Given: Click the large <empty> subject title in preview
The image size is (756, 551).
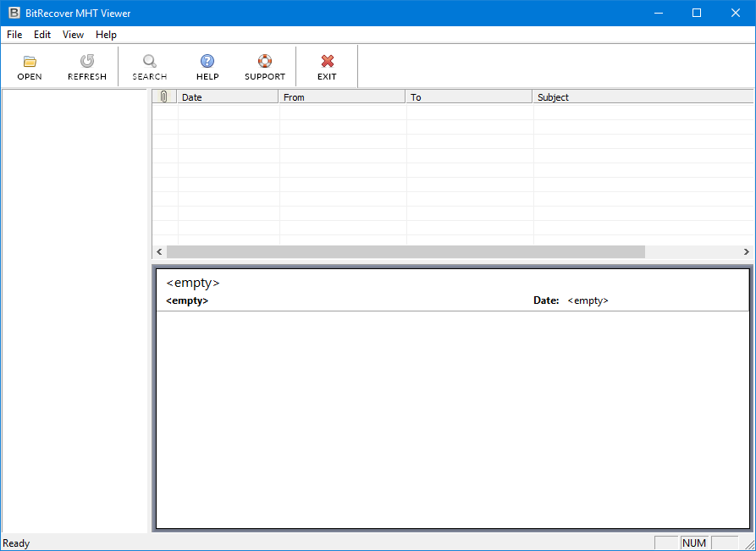Looking at the screenshot, I should 193,283.
